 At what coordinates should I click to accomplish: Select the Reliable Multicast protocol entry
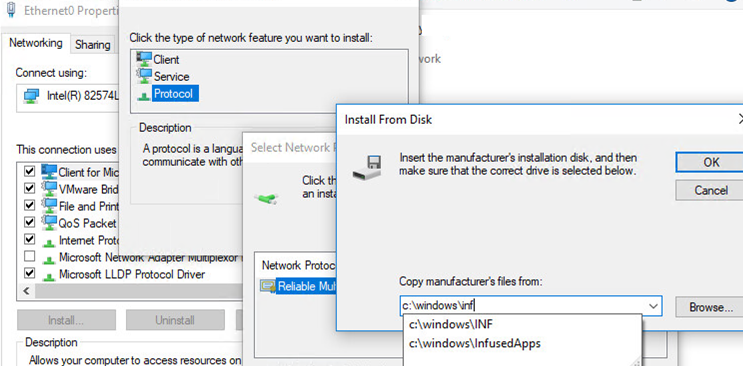tap(306, 286)
